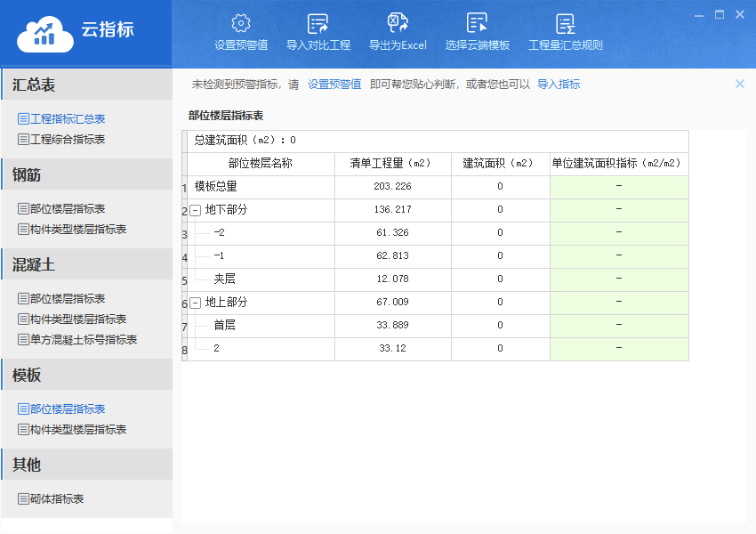Click the floor 2 row name

[x=216, y=348]
